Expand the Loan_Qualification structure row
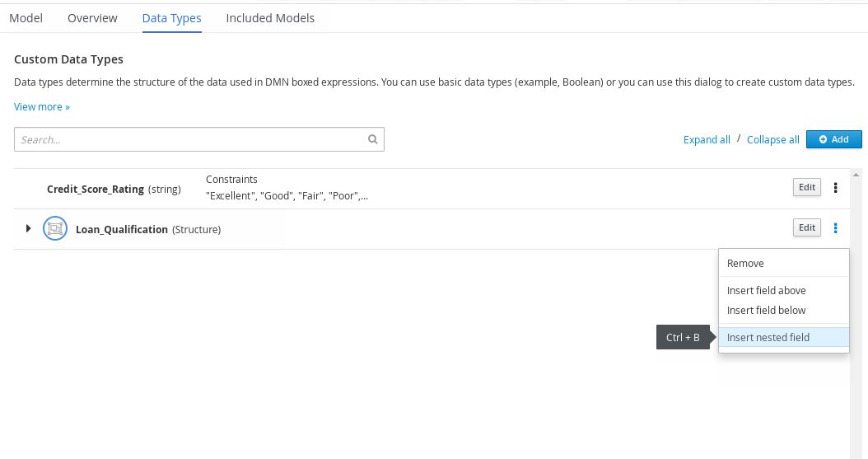This screenshot has height=459, width=868. coord(29,228)
